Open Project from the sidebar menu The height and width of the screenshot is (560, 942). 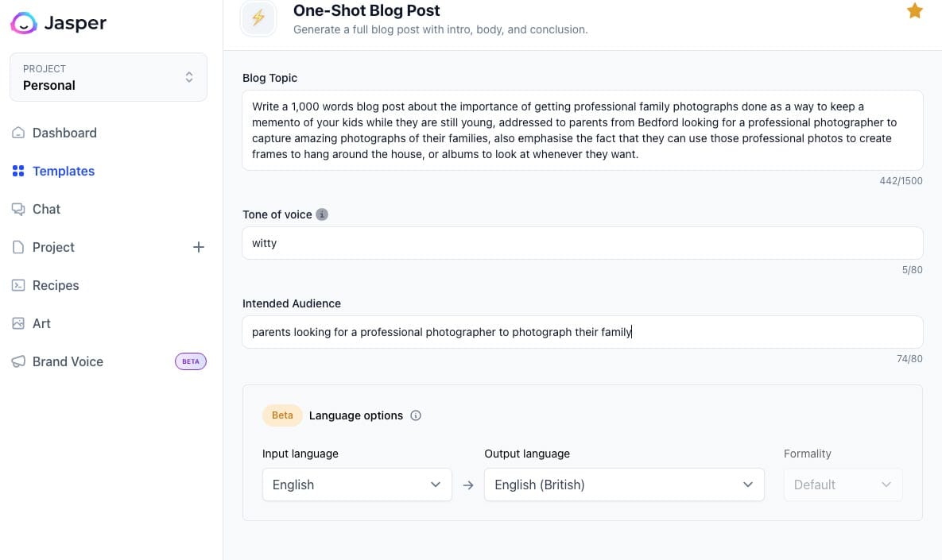[52, 247]
